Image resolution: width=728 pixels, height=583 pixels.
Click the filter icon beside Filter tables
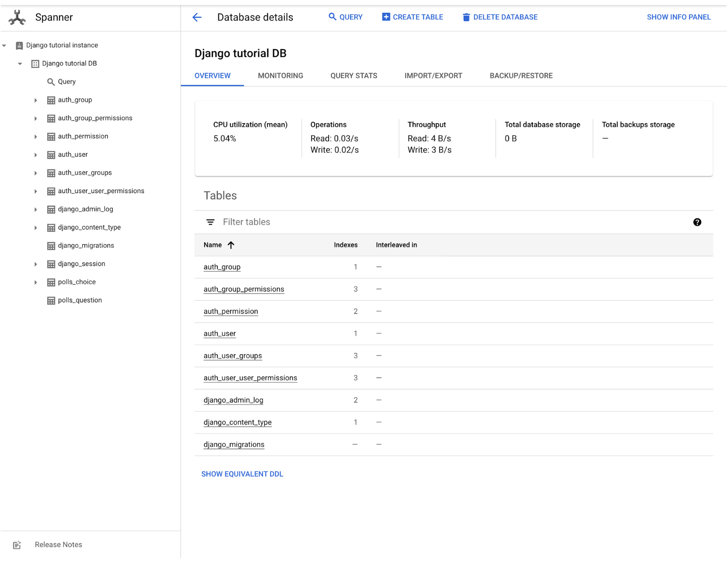click(210, 222)
